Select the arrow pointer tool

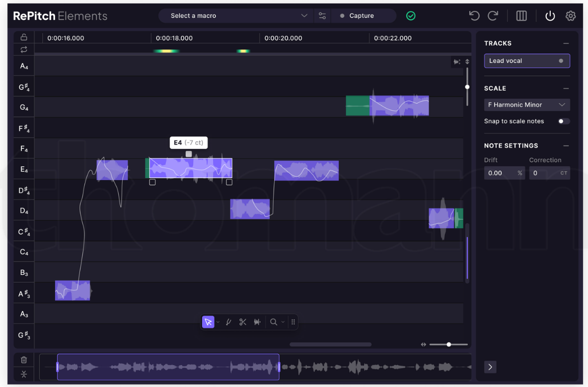[x=208, y=322]
